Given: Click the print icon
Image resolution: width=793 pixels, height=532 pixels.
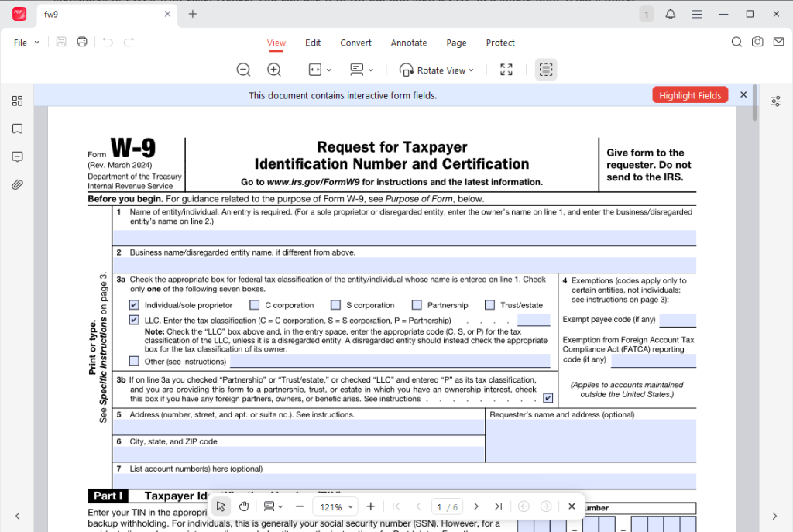Looking at the screenshot, I should tap(82, 42).
